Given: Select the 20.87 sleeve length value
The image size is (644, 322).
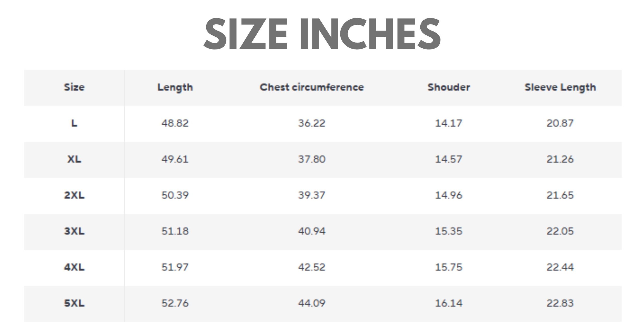Looking at the screenshot, I should [560, 123].
